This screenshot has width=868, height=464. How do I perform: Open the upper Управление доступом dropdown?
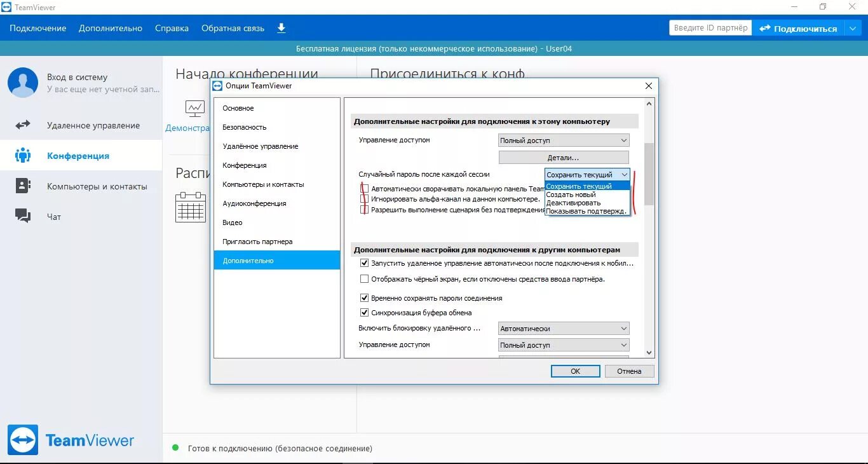pyautogui.click(x=564, y=140)
